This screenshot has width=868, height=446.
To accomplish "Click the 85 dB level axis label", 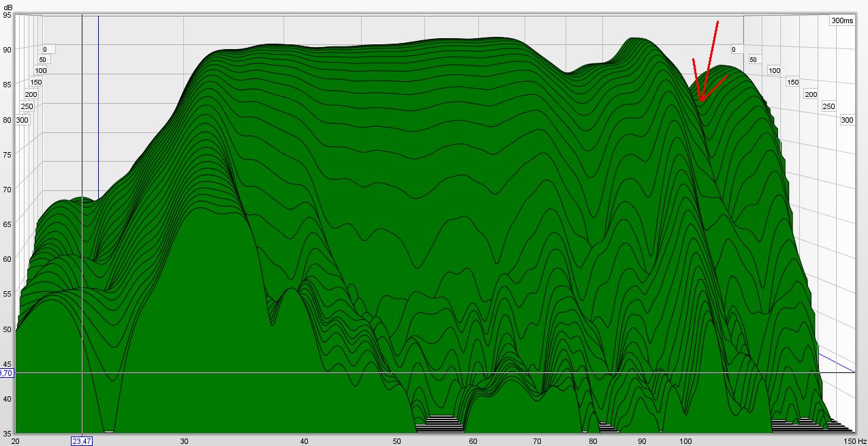I will click(x=7, y=85).
